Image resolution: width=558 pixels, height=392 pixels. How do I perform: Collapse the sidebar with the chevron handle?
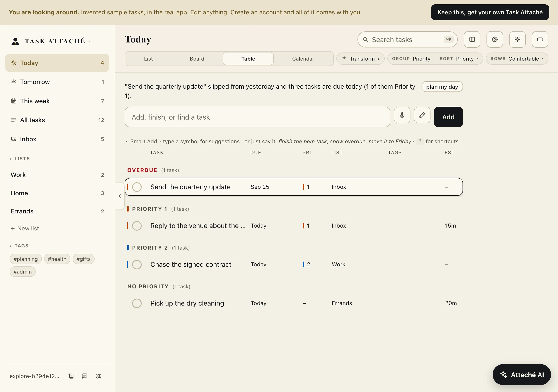coord(120,196)
